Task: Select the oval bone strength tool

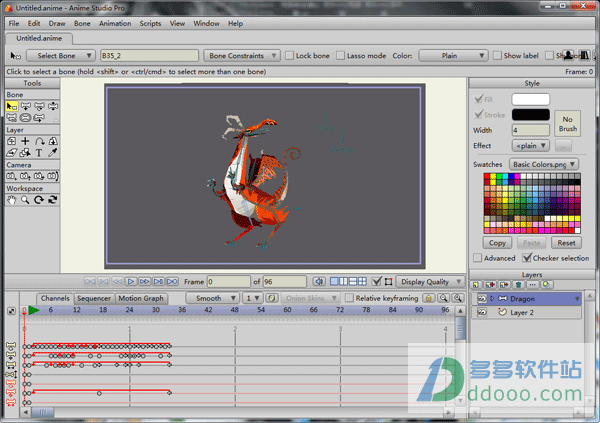Action: [25, 118]
